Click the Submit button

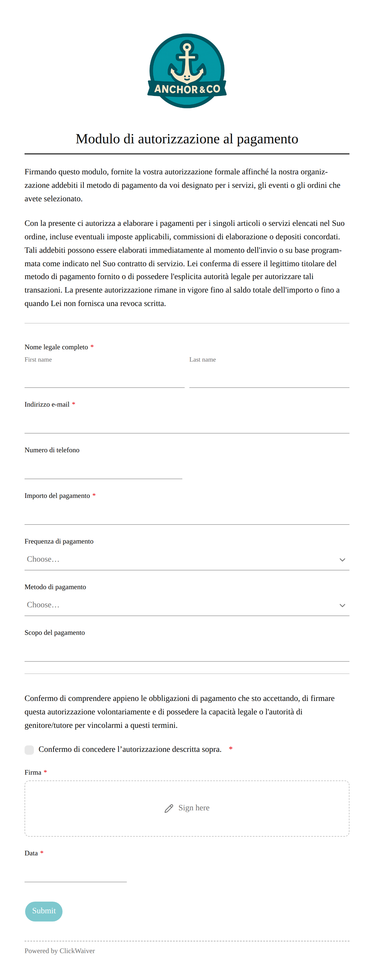(x=44, y=911)
